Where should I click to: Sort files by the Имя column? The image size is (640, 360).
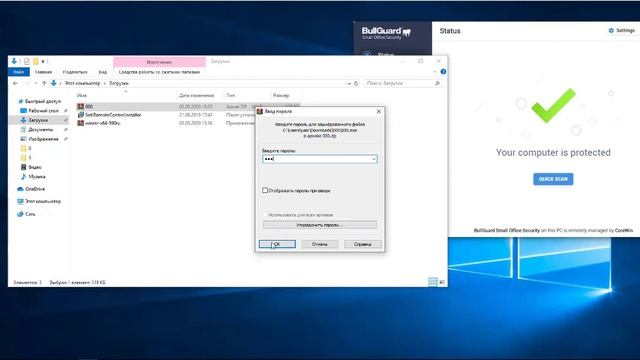pyautogui.click(x=82, y=95)
